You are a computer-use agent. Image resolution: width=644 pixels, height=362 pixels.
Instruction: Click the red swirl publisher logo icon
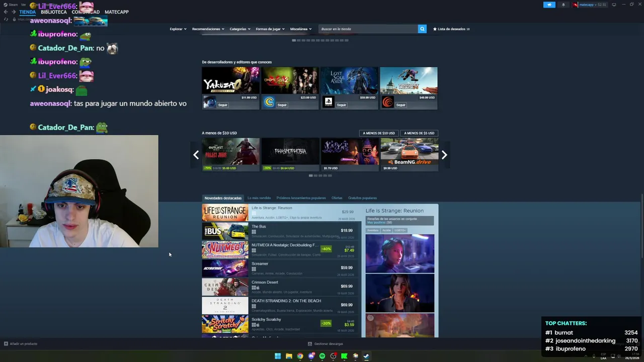point(387,102)
